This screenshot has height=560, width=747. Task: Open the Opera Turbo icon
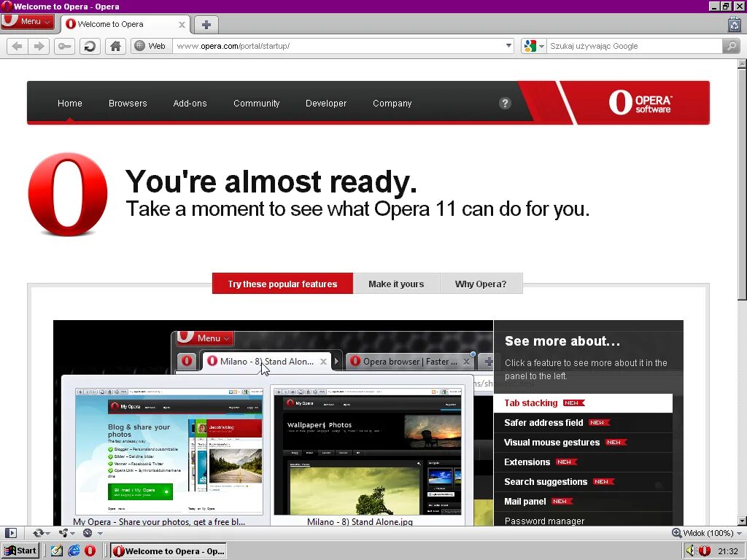click(88, 533)
